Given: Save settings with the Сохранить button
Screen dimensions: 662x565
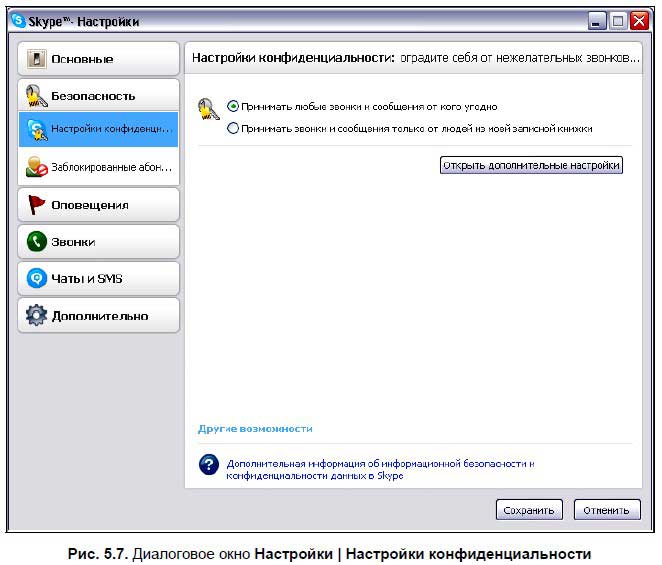Looking at the screenshot, I should [x=529, y=510].
